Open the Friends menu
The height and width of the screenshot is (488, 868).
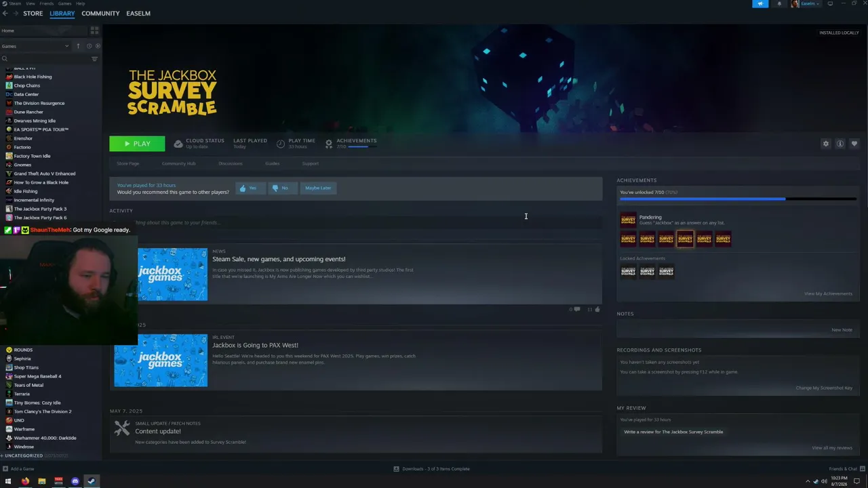[x=46, y=3]
